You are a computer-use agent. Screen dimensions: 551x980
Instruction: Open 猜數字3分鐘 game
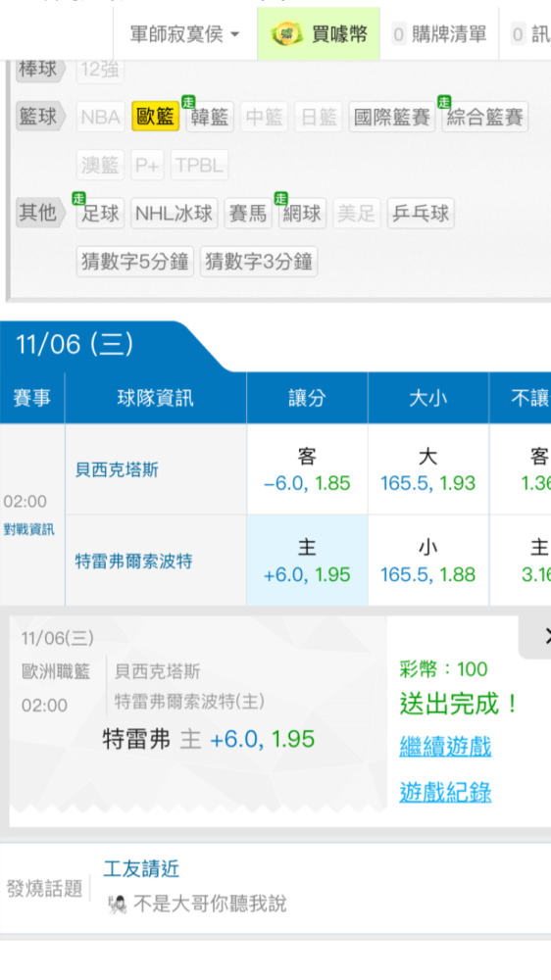pos(259,262)
